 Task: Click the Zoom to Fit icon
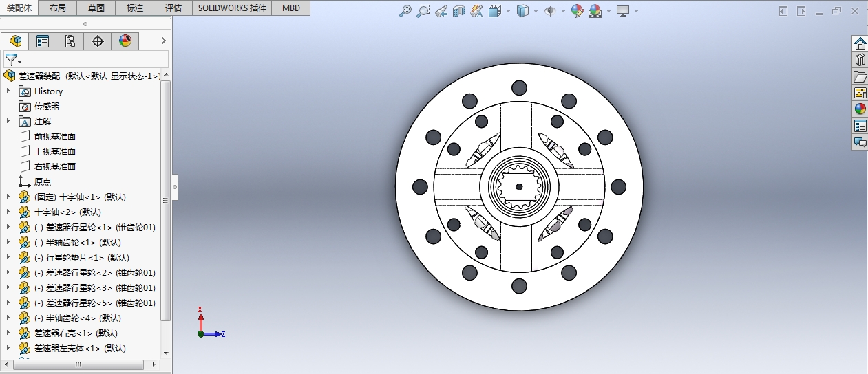click(405, 11)
